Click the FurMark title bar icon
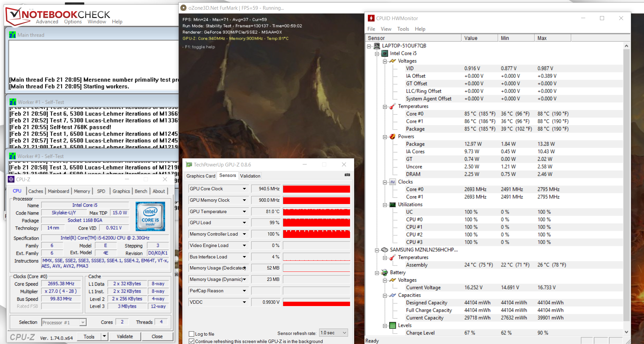The width and height of the screenshot is (644, 344). (x=183, y=8)
